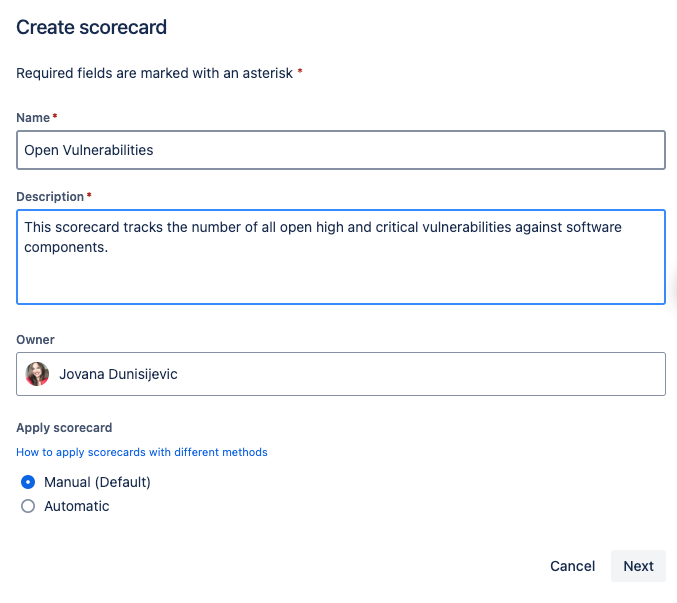
Task: Click the required fields asterisk notice
Action: click(x=159, y=73)
